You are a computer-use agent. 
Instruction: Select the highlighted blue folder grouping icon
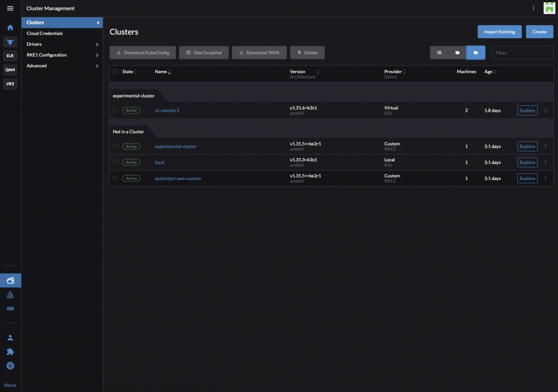pyautogui.click(x=476, y=53)
